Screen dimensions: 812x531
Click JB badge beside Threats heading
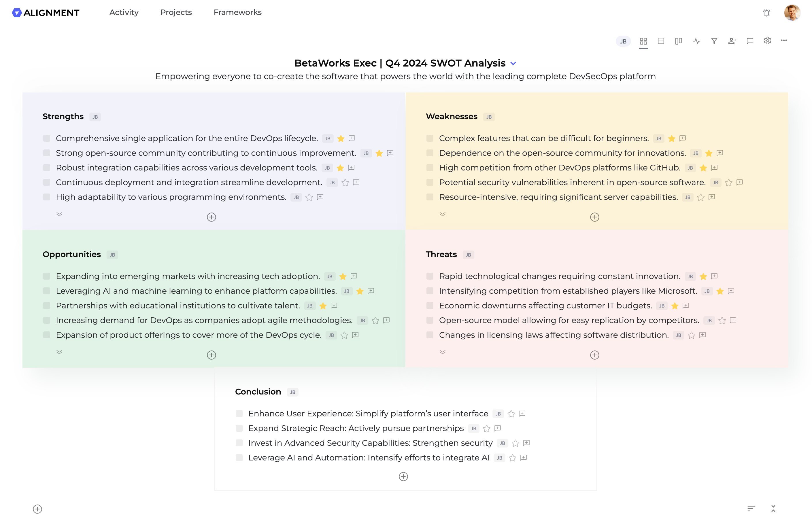469,255
